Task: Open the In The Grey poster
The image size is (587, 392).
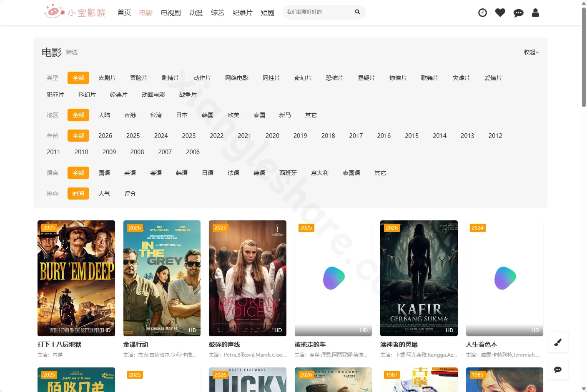Action: (162, 278)
